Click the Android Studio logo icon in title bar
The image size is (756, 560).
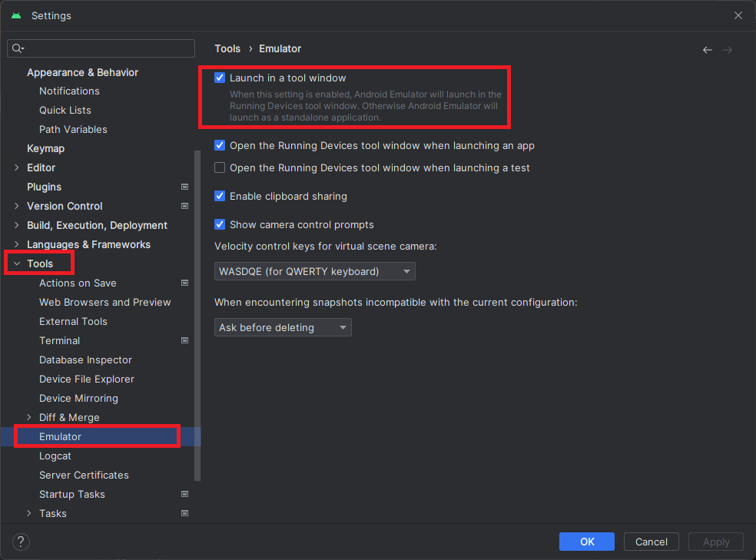point(16,15)
